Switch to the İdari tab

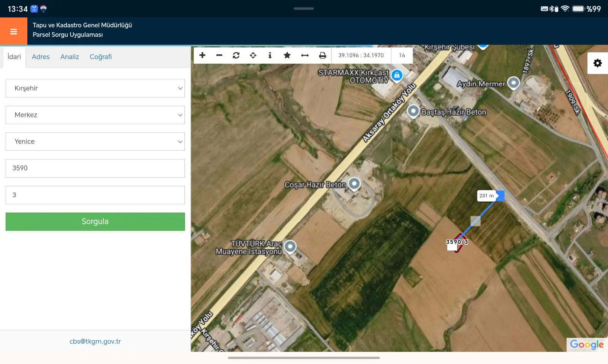point(14,57)
